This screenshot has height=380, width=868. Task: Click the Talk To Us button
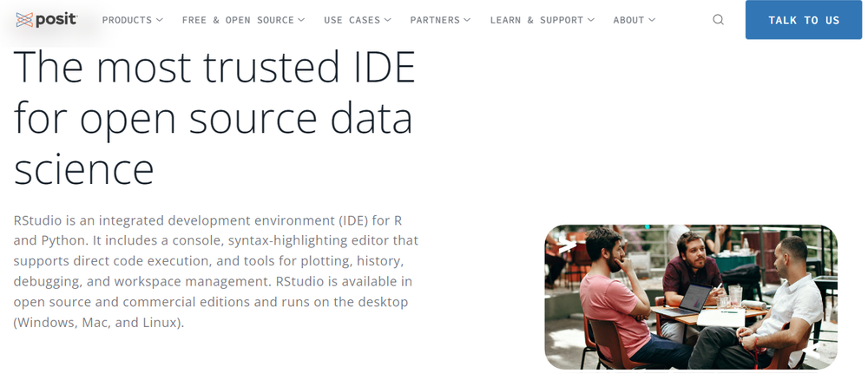pos(804,20)
